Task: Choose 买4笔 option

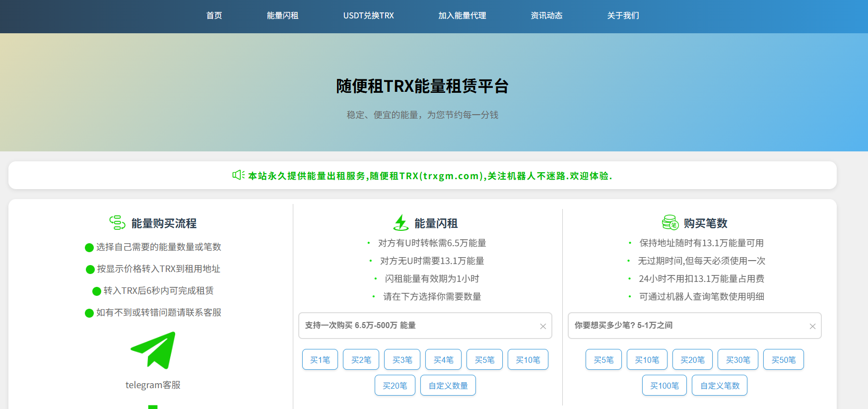Action: (x=444, y=360)
